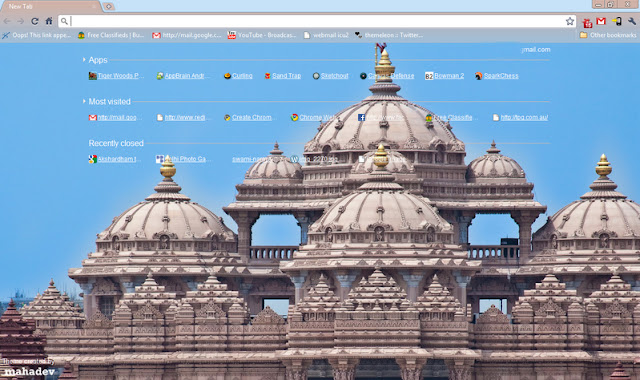
Task: Reload the page with the refresh icon
Action: [x=35, y=21]
